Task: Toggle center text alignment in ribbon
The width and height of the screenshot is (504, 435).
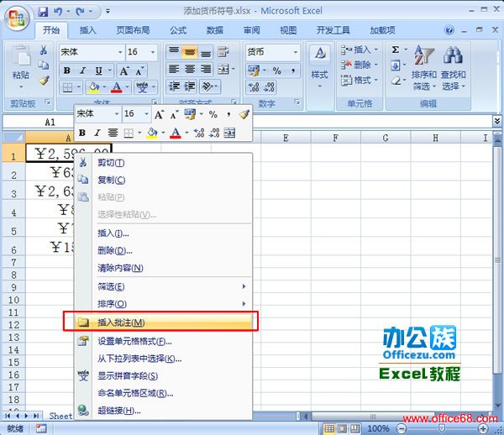Action: click(x=190, y=69)
